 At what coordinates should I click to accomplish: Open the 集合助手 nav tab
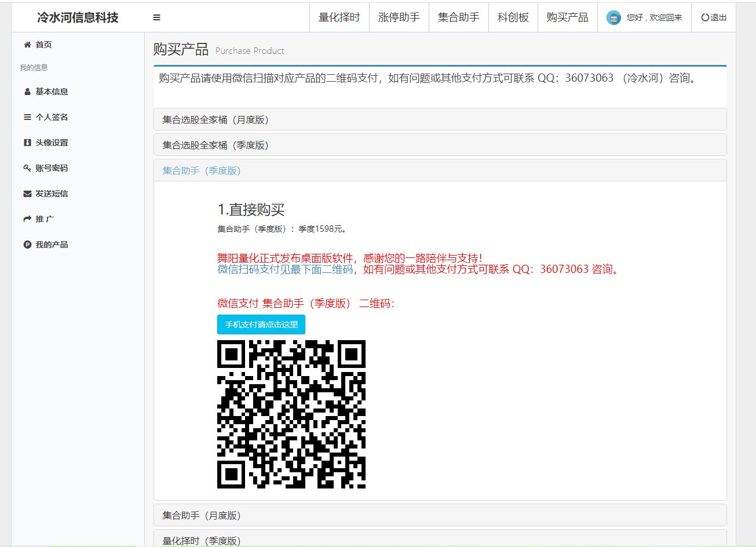(459, 17)
